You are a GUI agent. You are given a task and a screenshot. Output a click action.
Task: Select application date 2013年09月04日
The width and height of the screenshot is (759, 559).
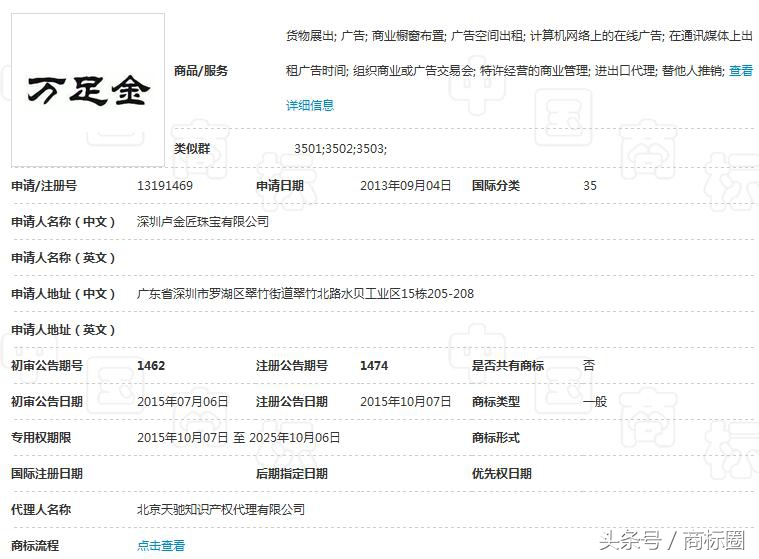coord(406,185)
